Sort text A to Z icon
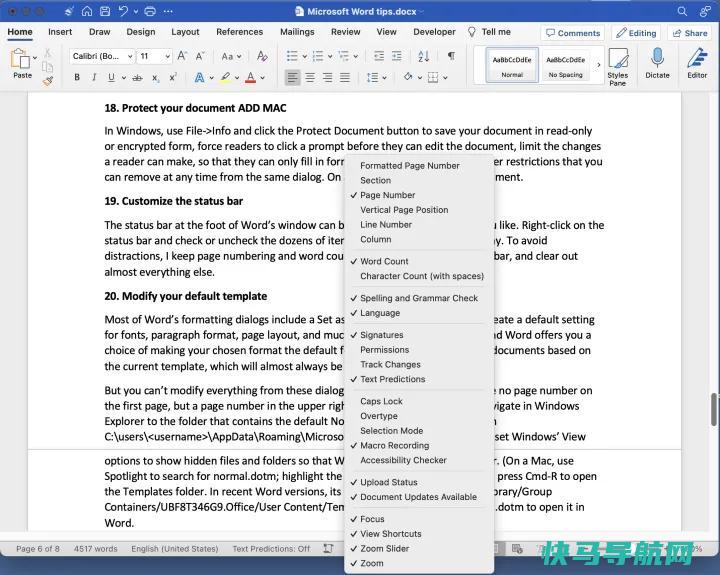The height and width of the screenshot is (575, 720). tap(423, 56)
